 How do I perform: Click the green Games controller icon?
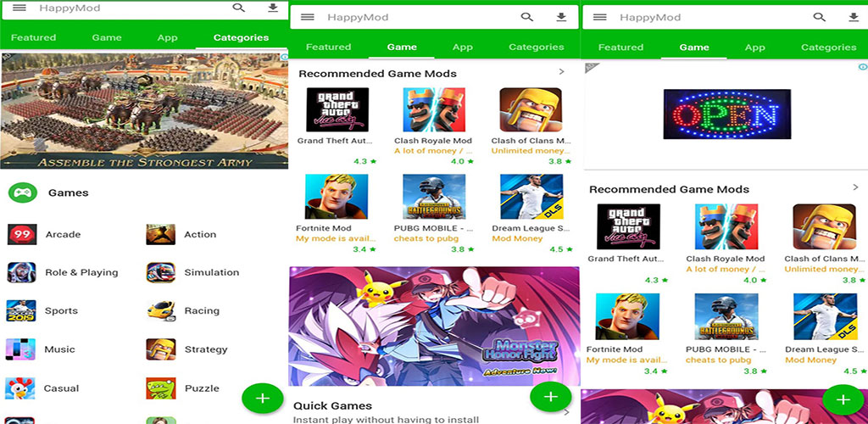(x=22, y=193)
